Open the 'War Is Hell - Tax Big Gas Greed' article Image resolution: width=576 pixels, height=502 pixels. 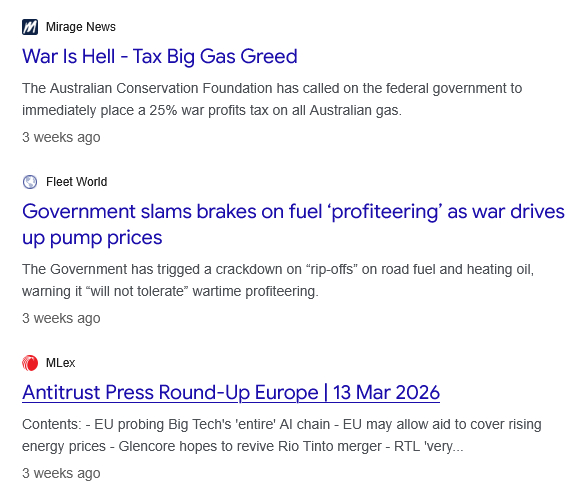coord(160,57)
